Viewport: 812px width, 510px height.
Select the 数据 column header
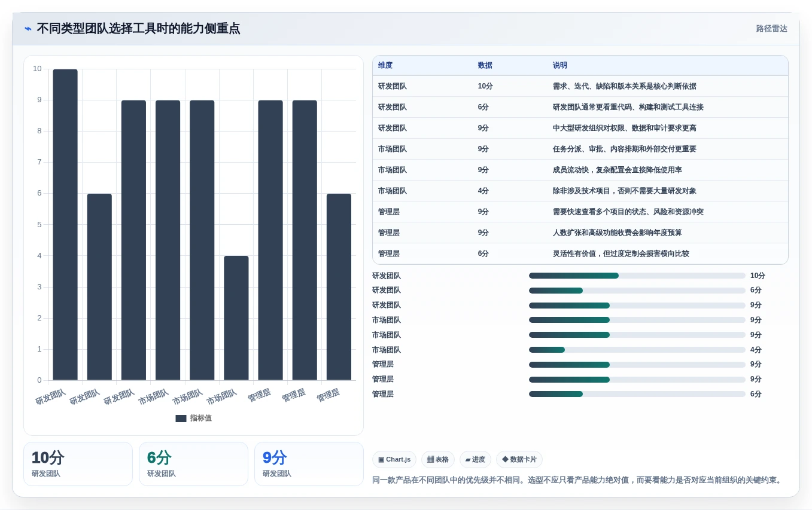pyautogui.click(x=485, y=66)
